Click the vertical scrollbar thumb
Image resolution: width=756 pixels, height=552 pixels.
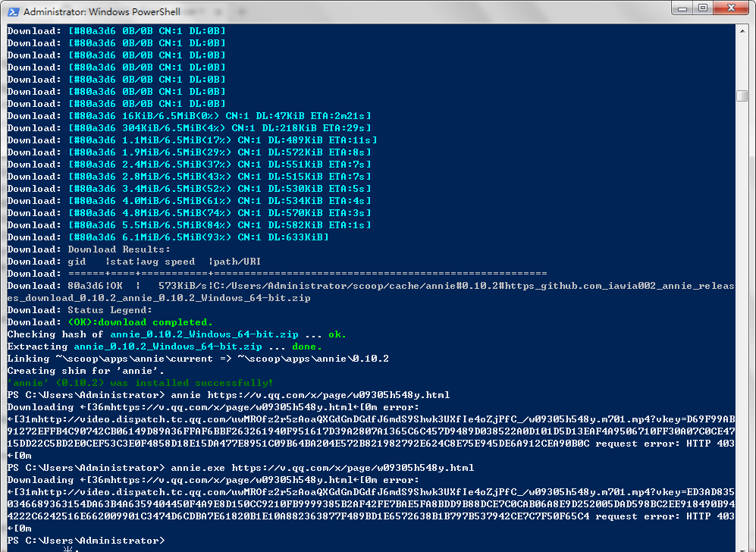click(742, 96)
